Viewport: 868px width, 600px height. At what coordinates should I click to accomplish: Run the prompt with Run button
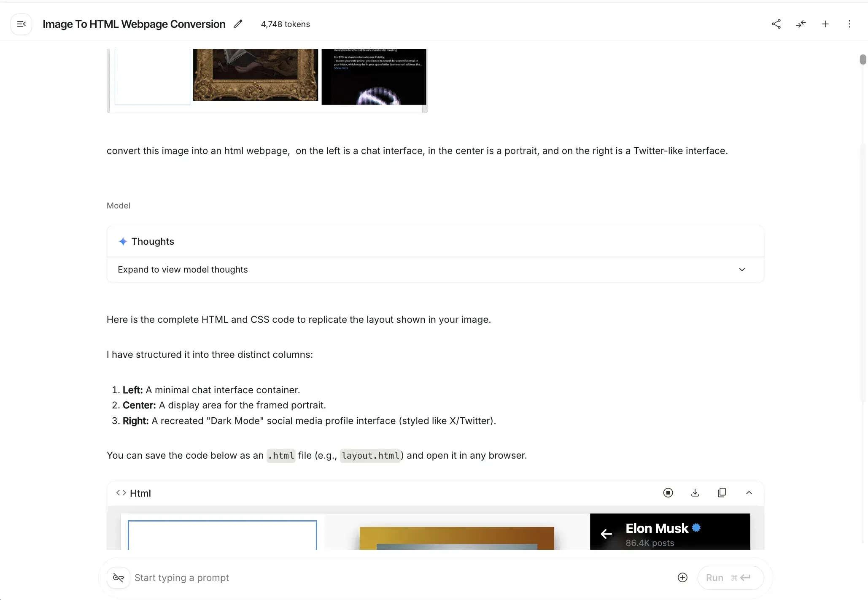pos(731,578)
